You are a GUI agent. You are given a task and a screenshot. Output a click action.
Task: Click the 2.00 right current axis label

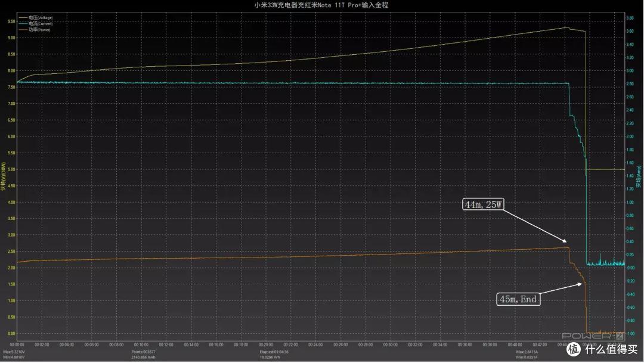click(630, 136)
